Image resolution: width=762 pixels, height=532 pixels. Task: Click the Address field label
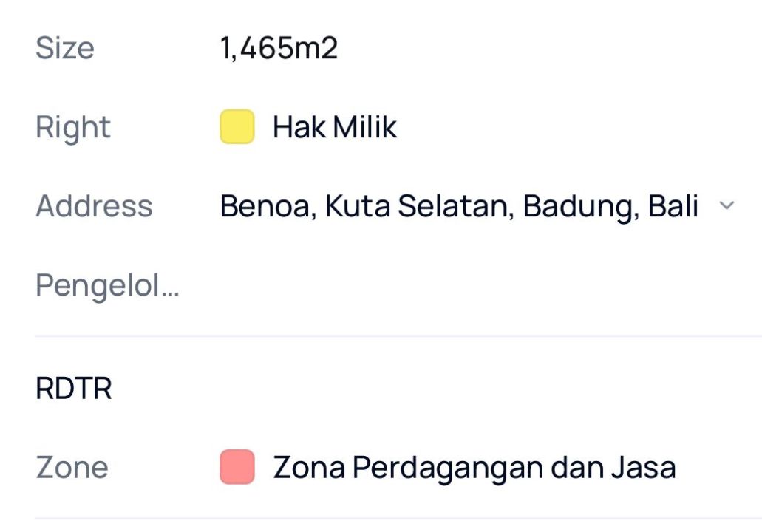click(x=94, y=206)
